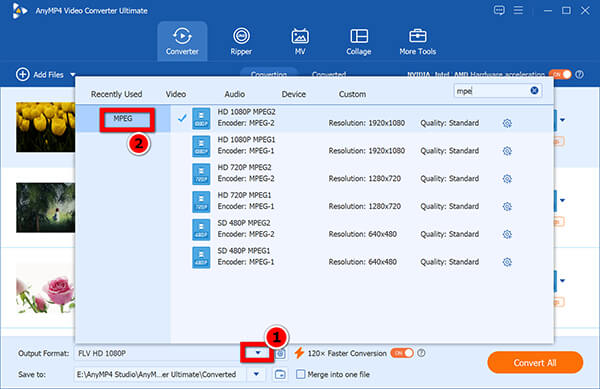The height and width of the screenshot is (389, 600).
Task: Click the Save to path field
Action: pos(161,374)
